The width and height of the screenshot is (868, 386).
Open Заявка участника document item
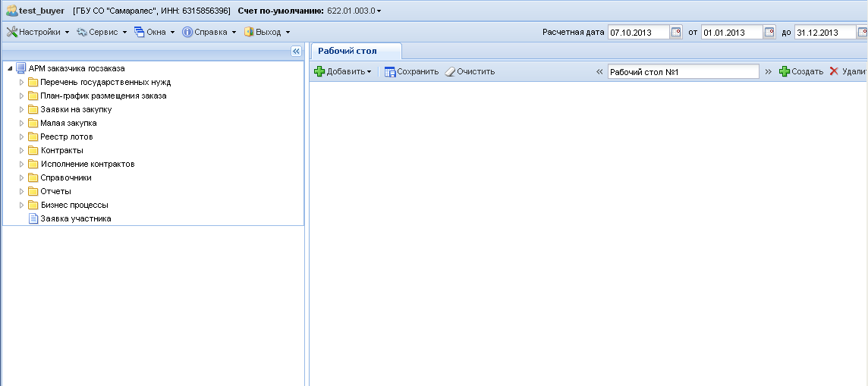(x=75, y=218)
